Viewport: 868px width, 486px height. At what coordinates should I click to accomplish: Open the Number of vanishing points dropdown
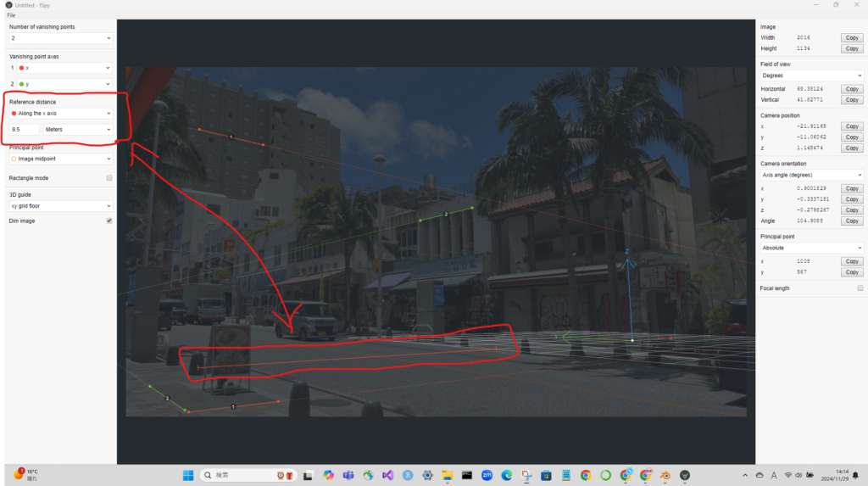tap(60, 38)
